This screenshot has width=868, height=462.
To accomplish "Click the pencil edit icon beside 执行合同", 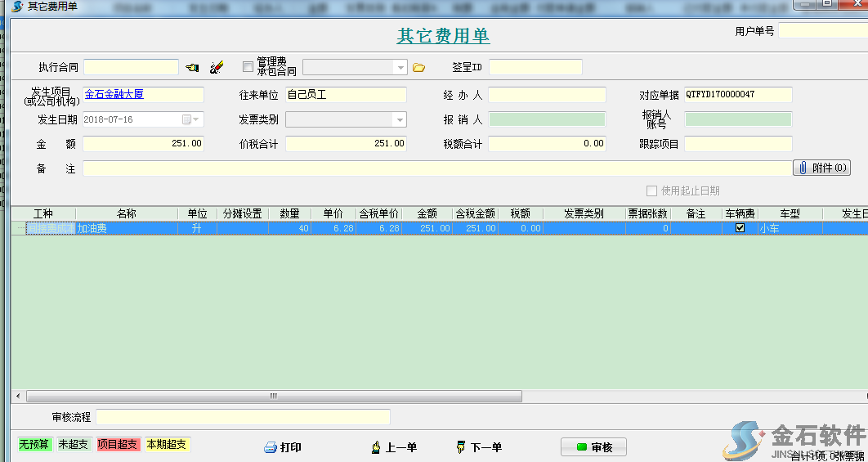I will coord(217,68).
